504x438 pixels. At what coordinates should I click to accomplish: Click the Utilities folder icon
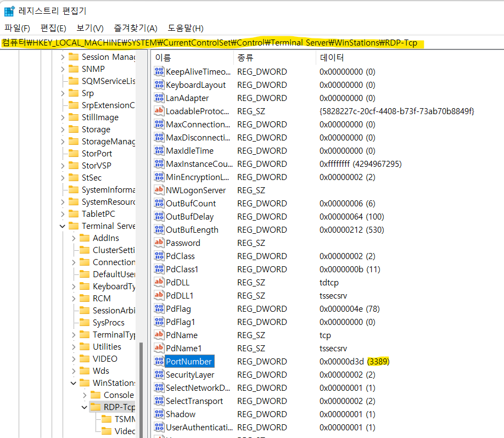pyautogui.click(x=85, y=347)
